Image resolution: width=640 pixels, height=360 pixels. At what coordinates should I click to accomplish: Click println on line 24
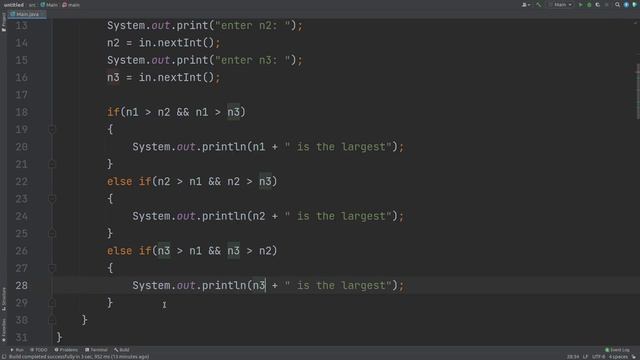[224, 216]
